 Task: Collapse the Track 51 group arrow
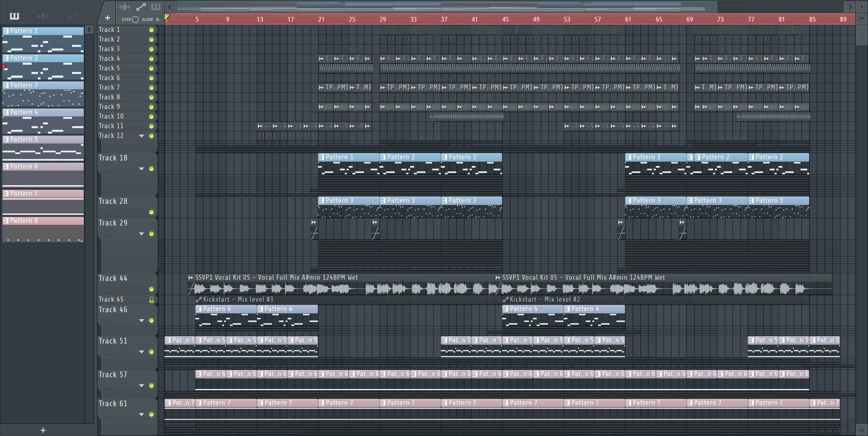click(x=142, y=352)
